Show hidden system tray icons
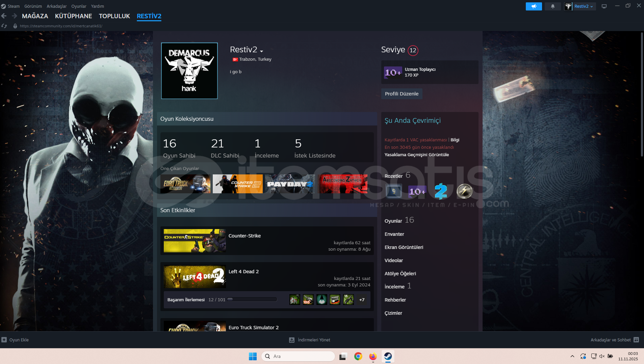This screenshot has height=364, width=644. [572, 356]
